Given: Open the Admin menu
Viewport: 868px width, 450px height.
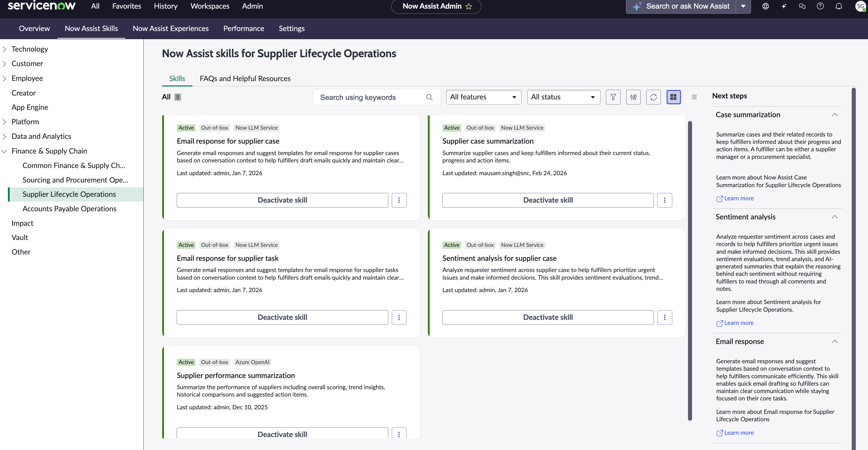Looking at the screenshot, I should [252, 6].
